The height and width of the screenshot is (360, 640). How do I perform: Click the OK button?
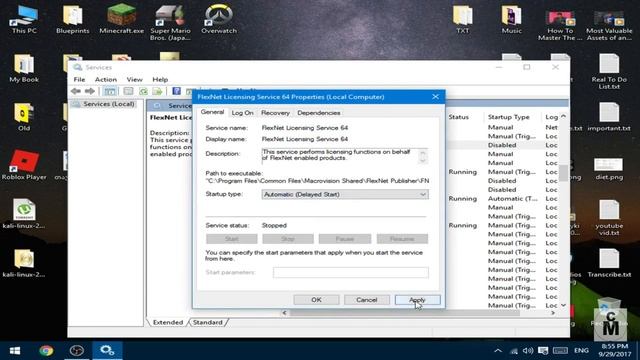pos(316,300)
